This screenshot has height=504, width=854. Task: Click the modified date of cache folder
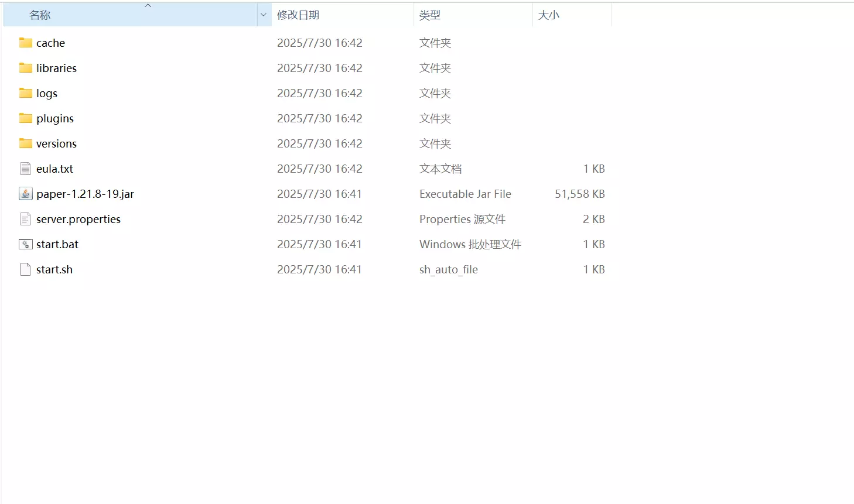pos(320,43)
